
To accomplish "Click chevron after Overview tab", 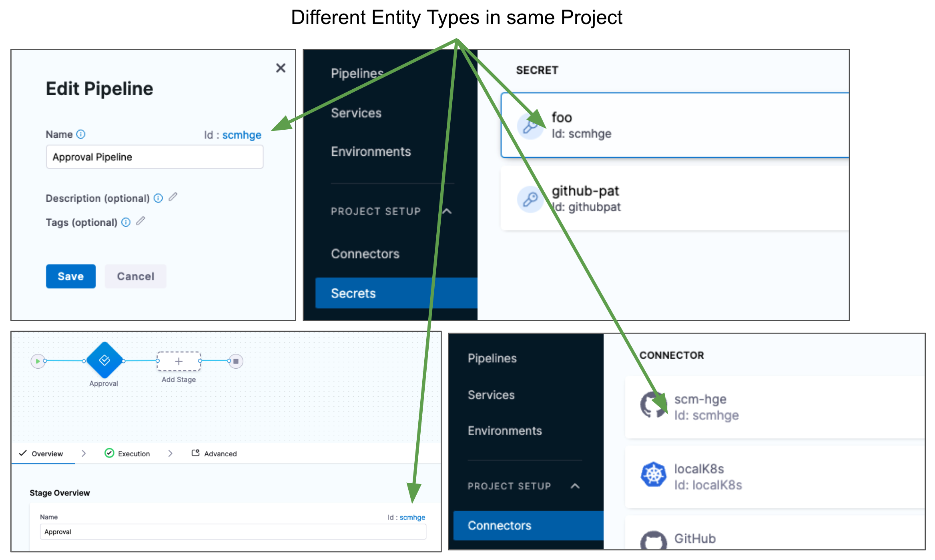I will 84,453.
